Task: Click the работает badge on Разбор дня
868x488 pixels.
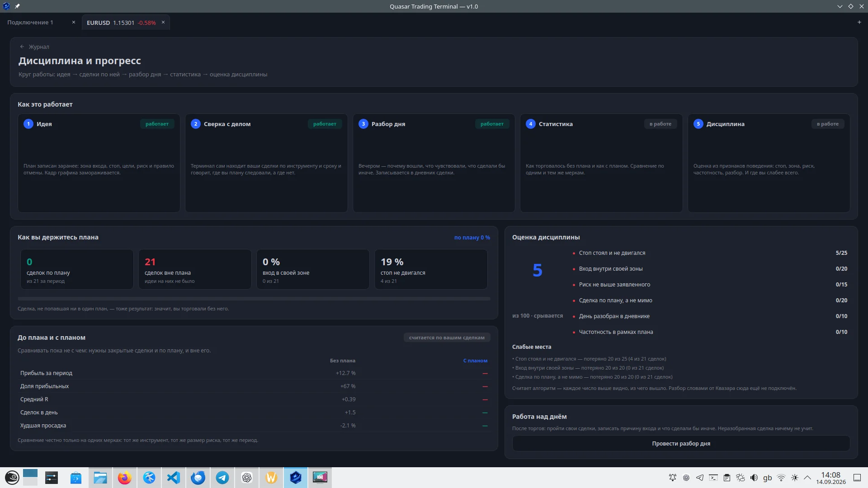Action: coord(492,124)
